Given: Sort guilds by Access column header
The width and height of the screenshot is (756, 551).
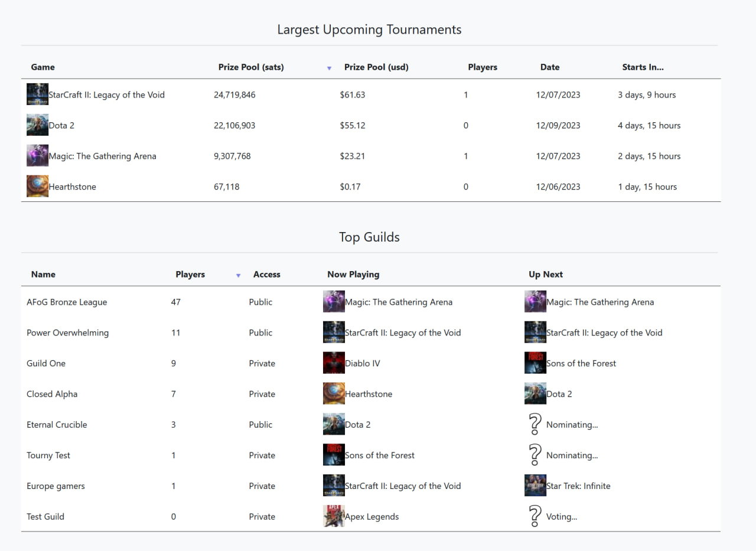Looking at the screenshot, I should 267,275.
